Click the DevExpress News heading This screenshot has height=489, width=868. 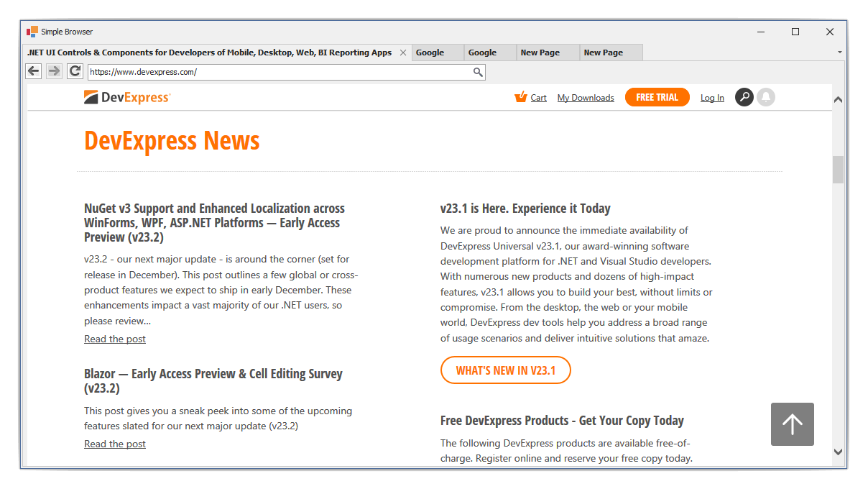pos(172,140)
